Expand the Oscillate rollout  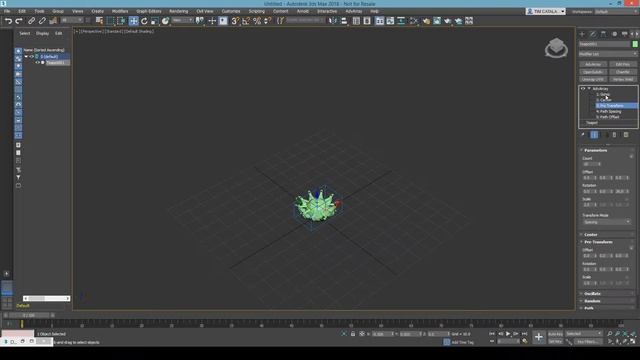tap(592, 293)
